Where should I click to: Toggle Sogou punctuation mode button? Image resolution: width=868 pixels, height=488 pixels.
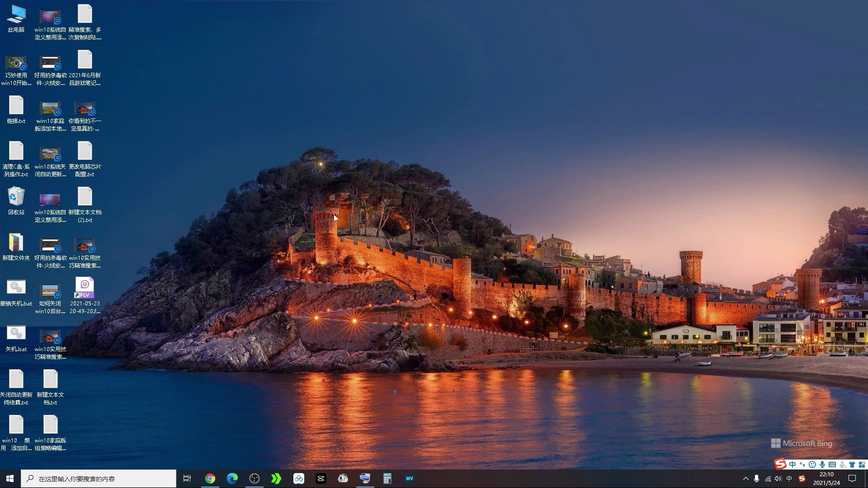[x=802, y=465]
